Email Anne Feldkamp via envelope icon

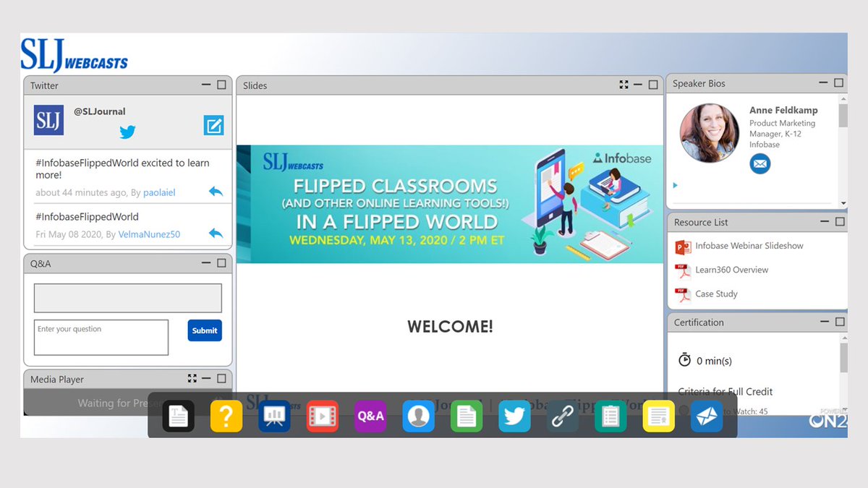tap(759, 164)
